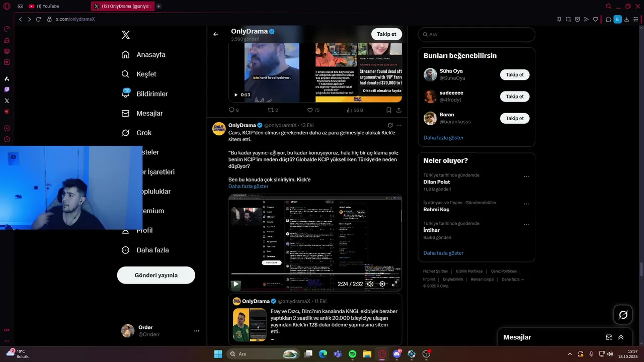Click the X logo icon
The height and width of the screenshot is (362, 644).
[x=126, y=35]
